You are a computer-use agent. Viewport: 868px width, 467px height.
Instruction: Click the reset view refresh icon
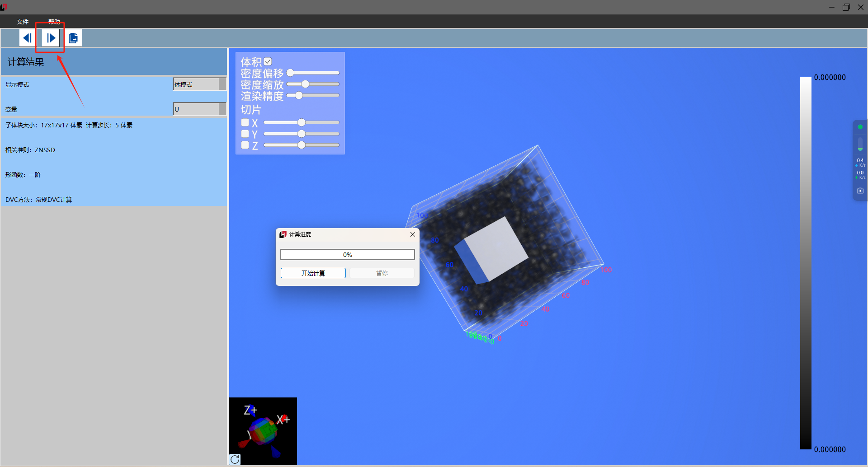pos(235,459)
